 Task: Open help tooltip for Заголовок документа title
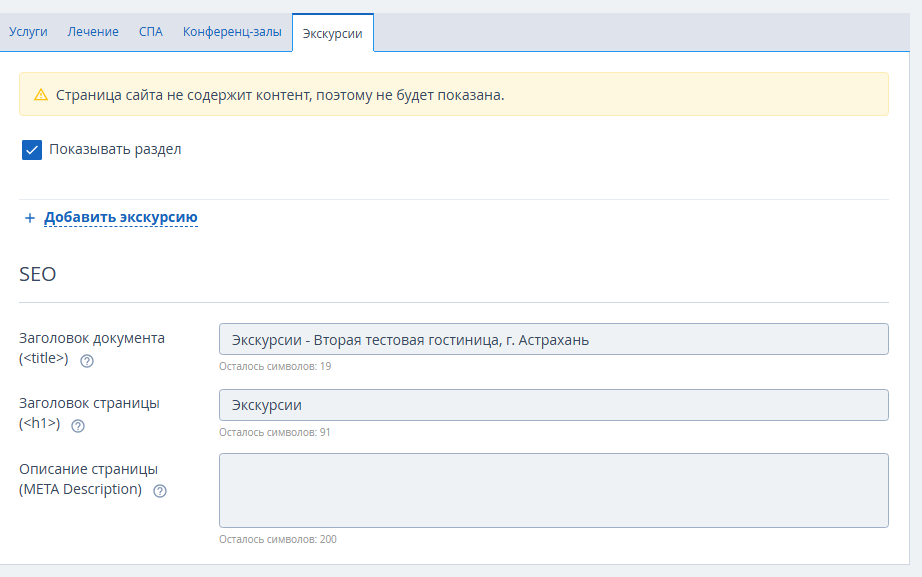coord(87,361)
